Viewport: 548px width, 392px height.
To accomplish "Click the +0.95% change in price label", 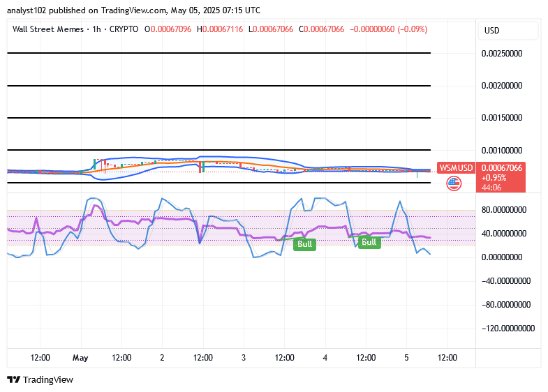I will click(494, 178).
